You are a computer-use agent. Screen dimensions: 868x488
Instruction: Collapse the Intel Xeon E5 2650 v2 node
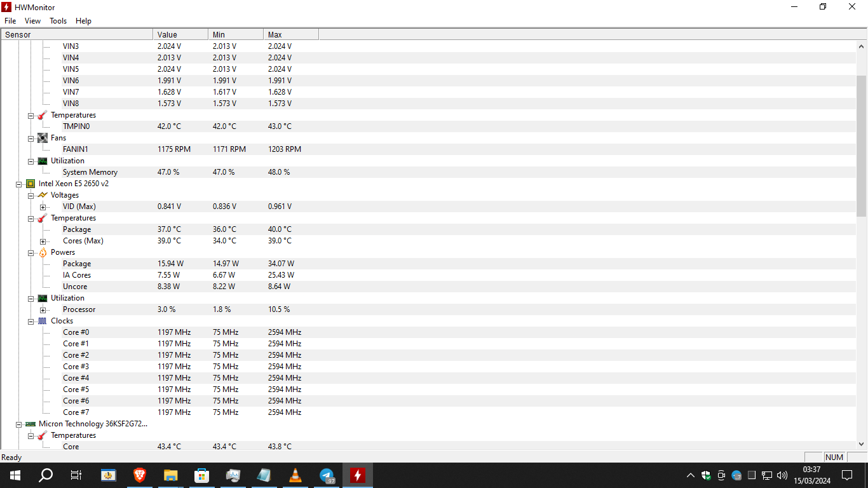pyautogui.click(x=18, y=184)
